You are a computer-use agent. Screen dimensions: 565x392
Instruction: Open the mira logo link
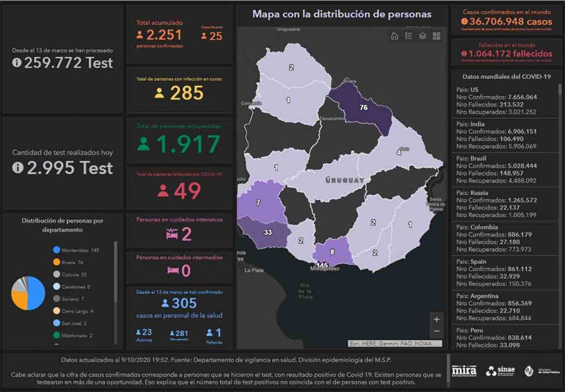[463, 371]
